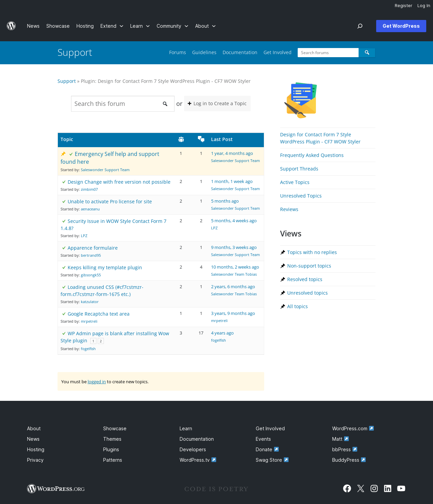
Task: Open 'Loading unused CSS' topic
Action: [x=102, y=291]
